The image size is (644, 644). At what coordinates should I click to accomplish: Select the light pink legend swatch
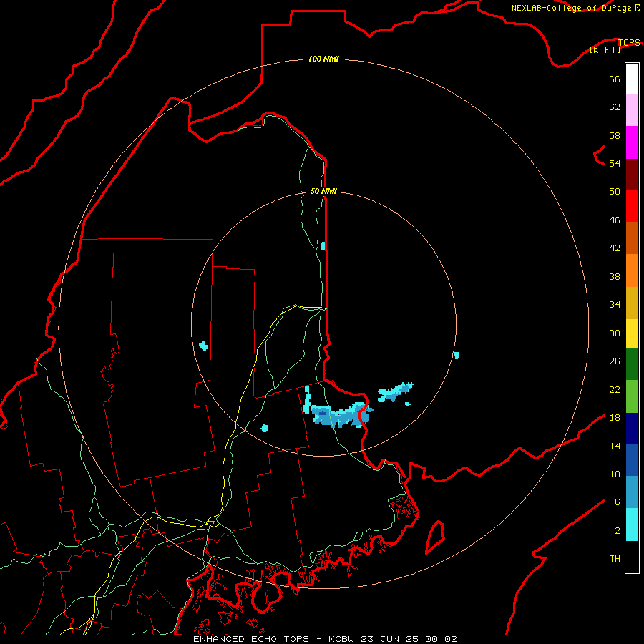pos(632,109)
